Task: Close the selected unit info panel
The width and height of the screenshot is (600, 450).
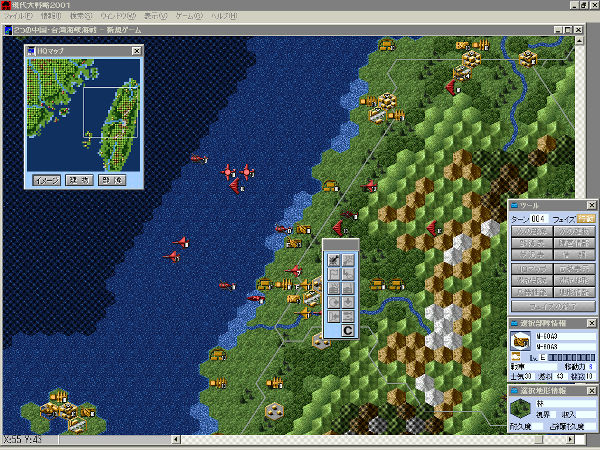Action: (x=591, y=324)
